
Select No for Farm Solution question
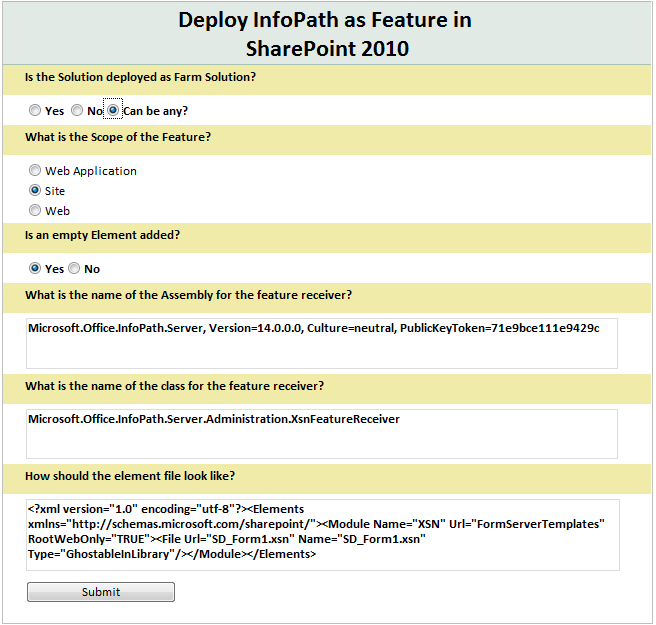[77, 110]
